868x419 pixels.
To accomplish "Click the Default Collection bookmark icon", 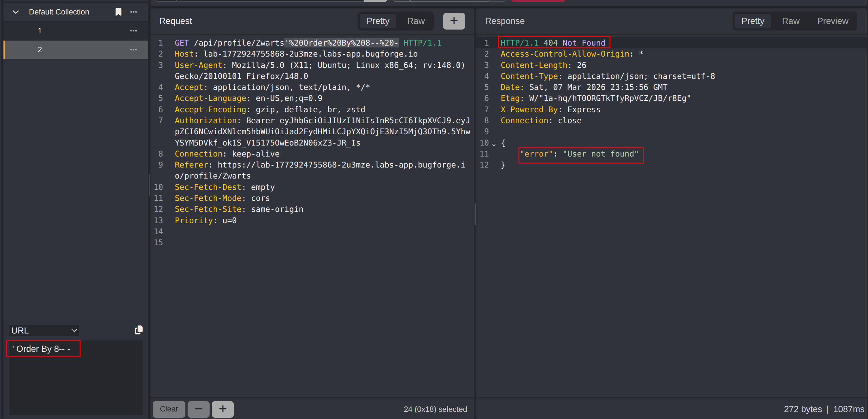I will (x=118, y=12).
